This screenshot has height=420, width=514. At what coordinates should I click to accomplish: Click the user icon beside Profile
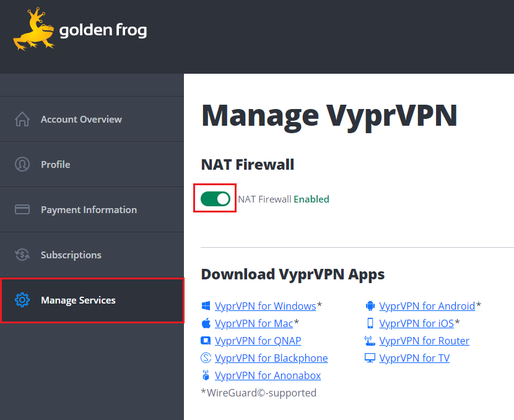pyautogui.click(x=22, y=164)
